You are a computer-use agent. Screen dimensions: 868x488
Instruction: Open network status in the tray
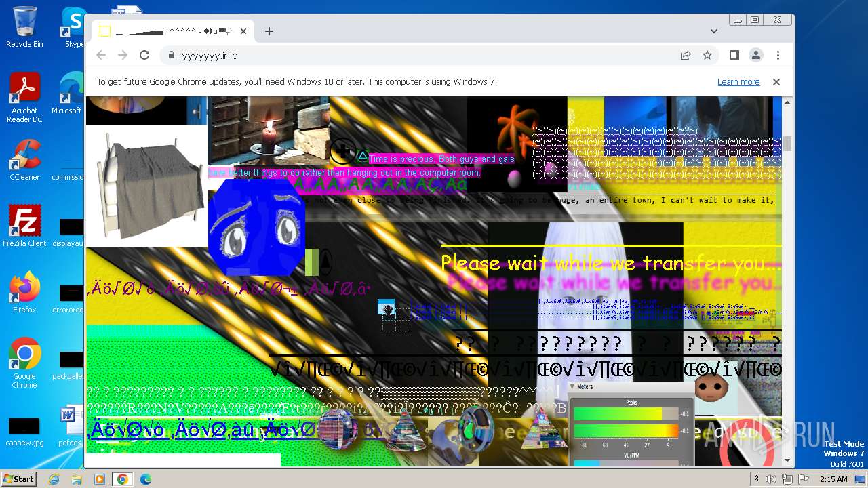point(787,479)
